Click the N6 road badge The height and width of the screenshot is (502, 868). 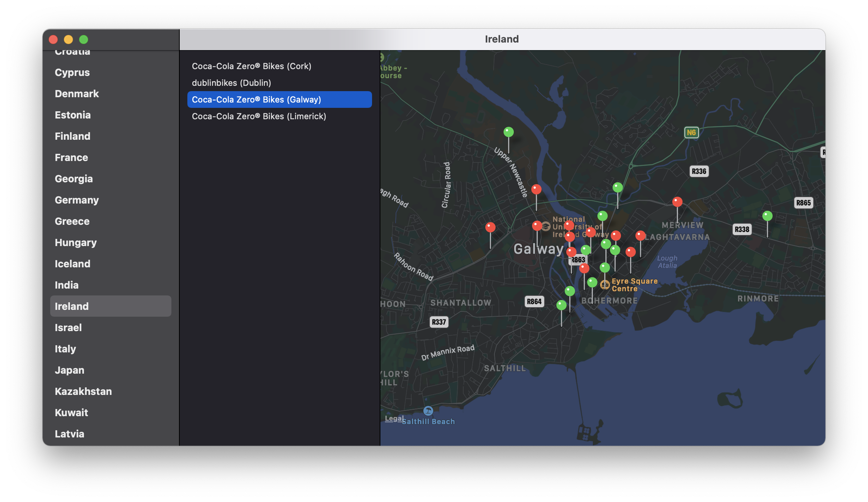691,133
